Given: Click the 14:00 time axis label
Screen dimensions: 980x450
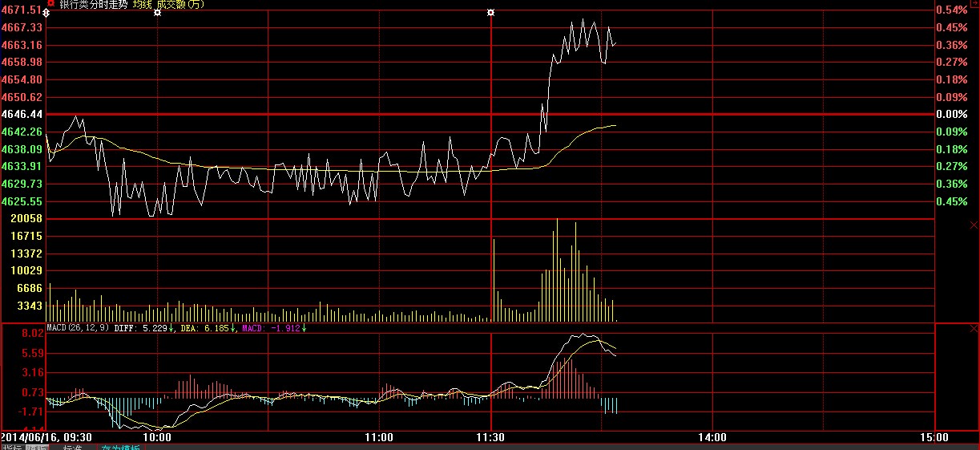Looking at the screenshot, I should (712, 437).
